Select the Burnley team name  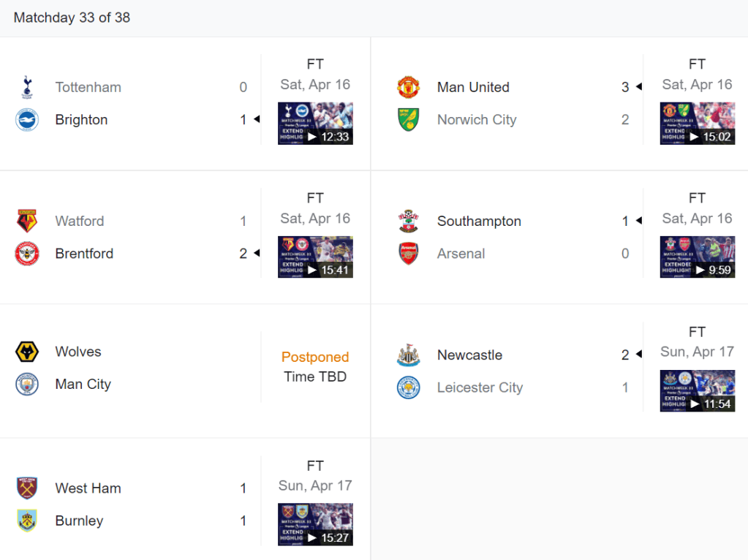pyautogui.click(x=79, y=521)
